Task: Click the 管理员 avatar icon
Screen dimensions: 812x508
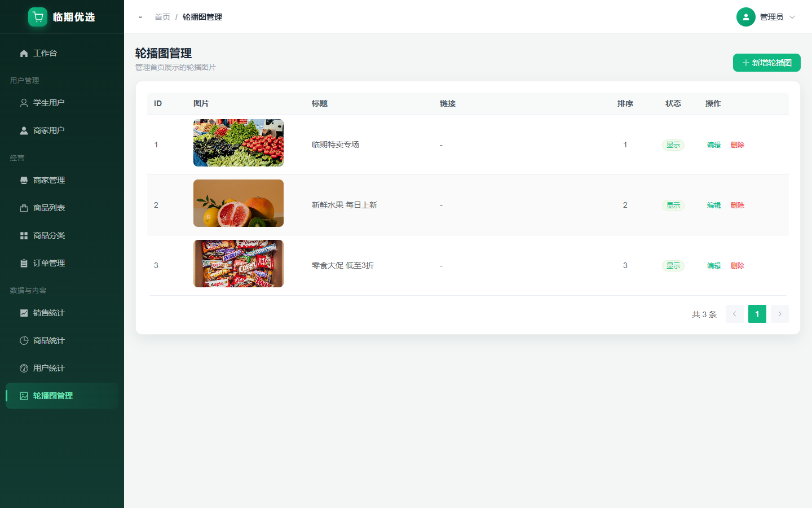Action: [745, 17]
